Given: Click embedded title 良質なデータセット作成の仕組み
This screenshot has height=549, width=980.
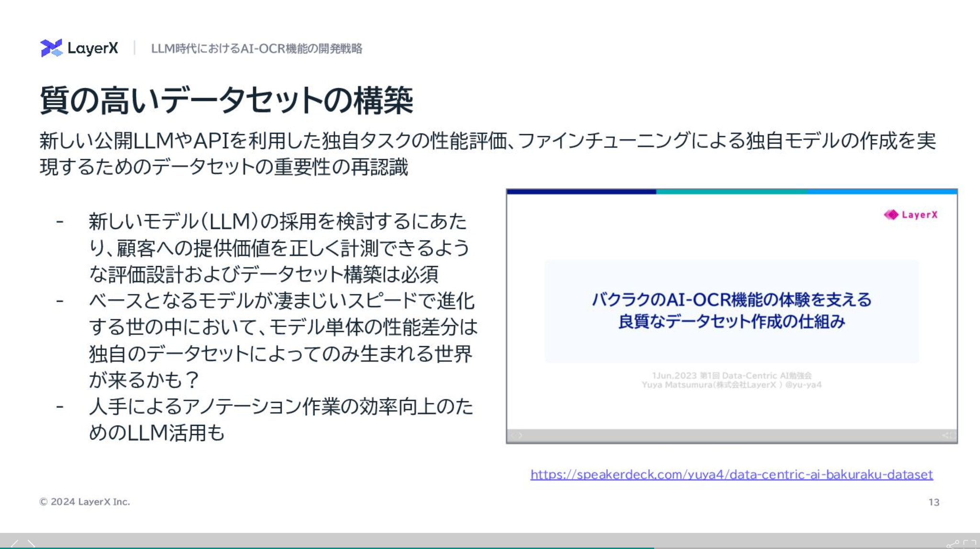Looking at the screenshot, I should point(731,321).
